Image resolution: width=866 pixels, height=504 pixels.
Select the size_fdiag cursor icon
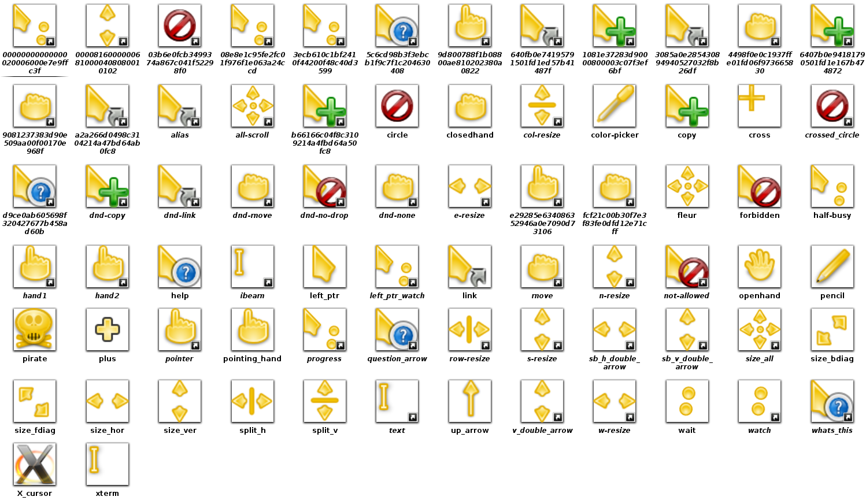35,401
